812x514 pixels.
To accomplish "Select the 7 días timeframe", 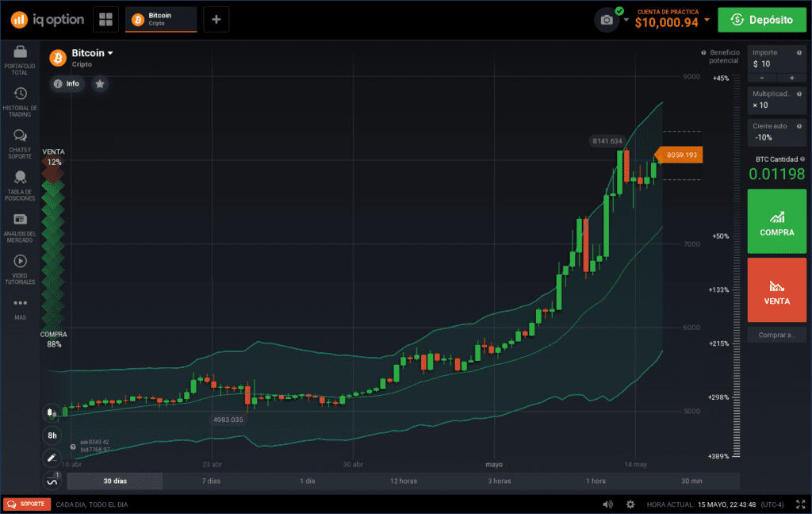I will pos(211,481).
